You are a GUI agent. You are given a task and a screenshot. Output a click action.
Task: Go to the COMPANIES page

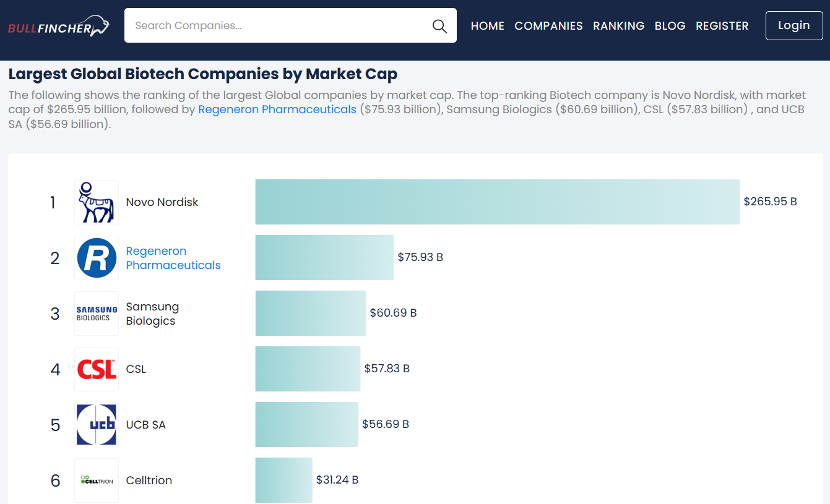[548, 26]
